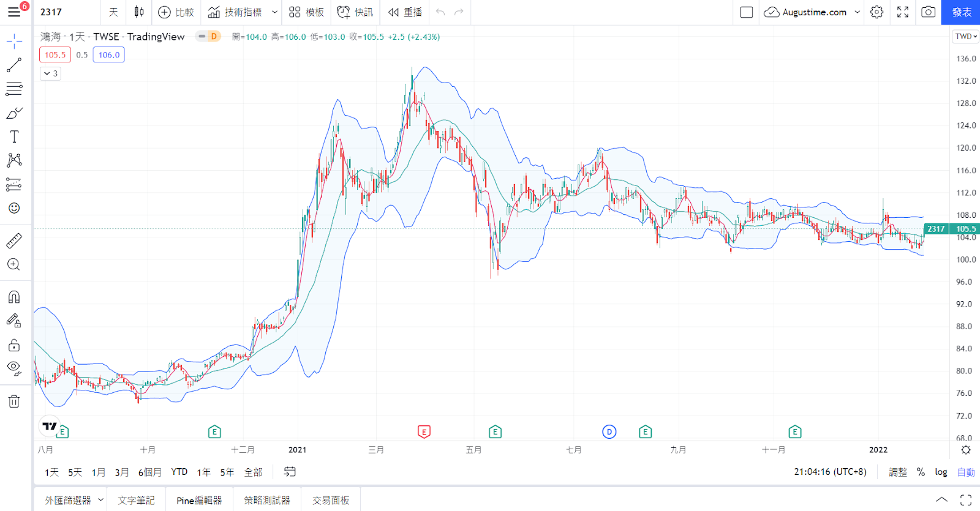Select the crosshair cursor tool

coord(14,42)
